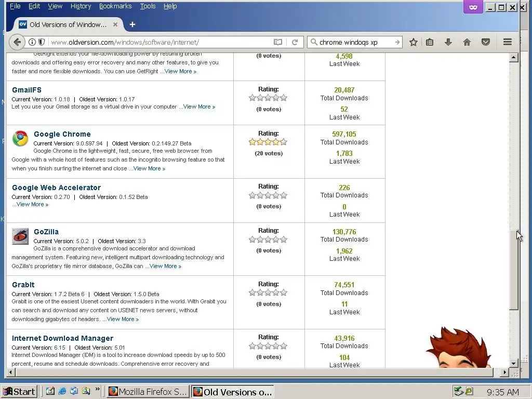Click View More for Google Chrome
Image resolution: width=532 pixels, height=399 pixels.
click(149, 168)
